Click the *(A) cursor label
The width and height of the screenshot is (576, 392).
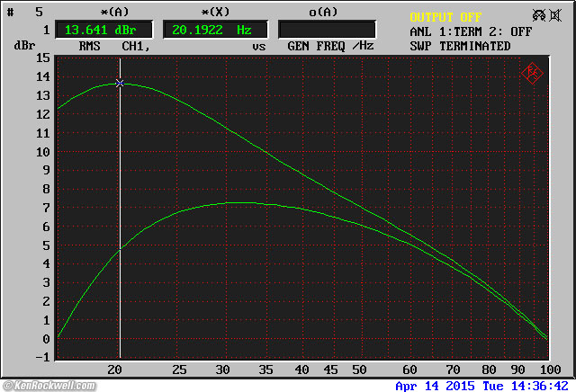click(114, 12)
